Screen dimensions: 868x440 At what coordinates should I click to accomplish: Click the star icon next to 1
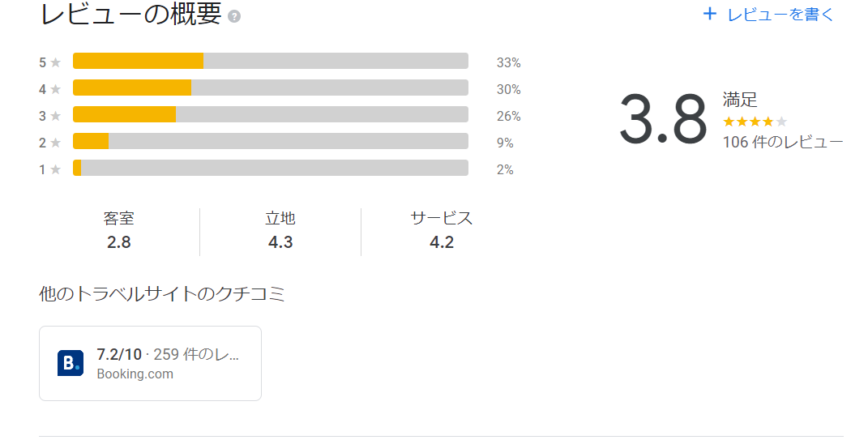point(55,169)
